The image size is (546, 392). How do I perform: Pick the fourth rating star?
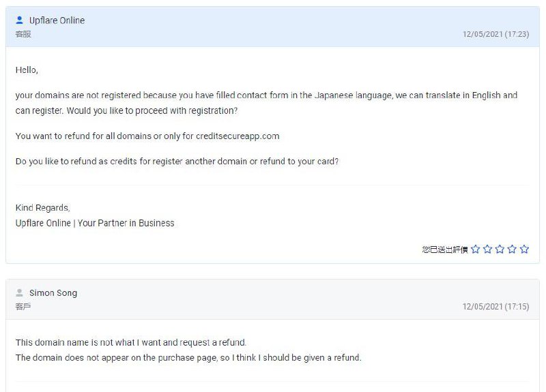coord(513,250)
